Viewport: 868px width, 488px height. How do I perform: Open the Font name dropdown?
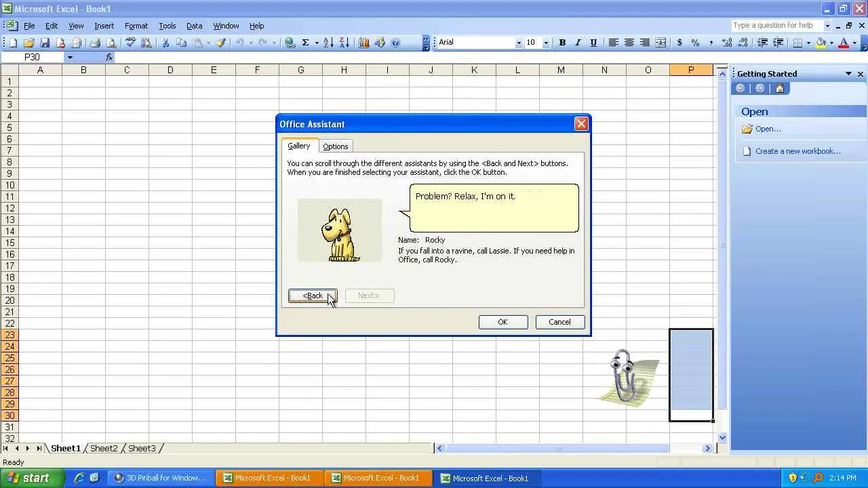coord(519,43)
